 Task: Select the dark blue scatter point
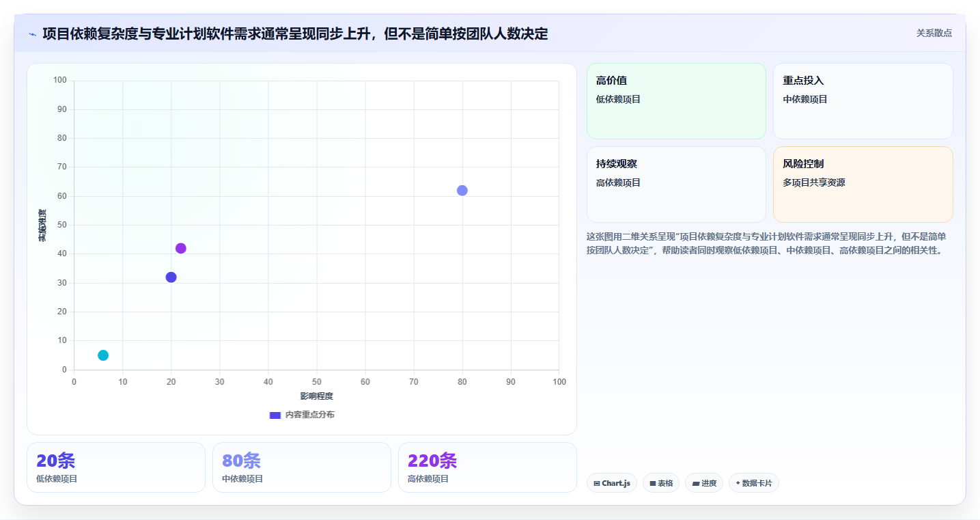coord(171,277)
